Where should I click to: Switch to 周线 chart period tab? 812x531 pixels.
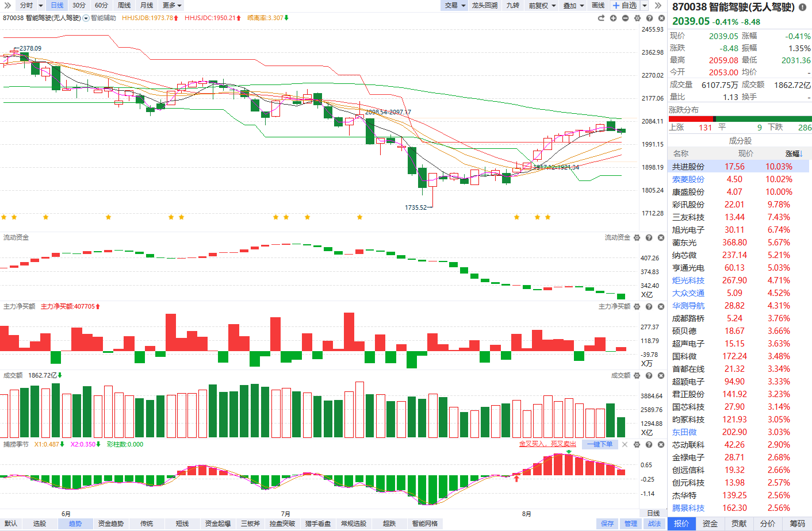point(124,5)
